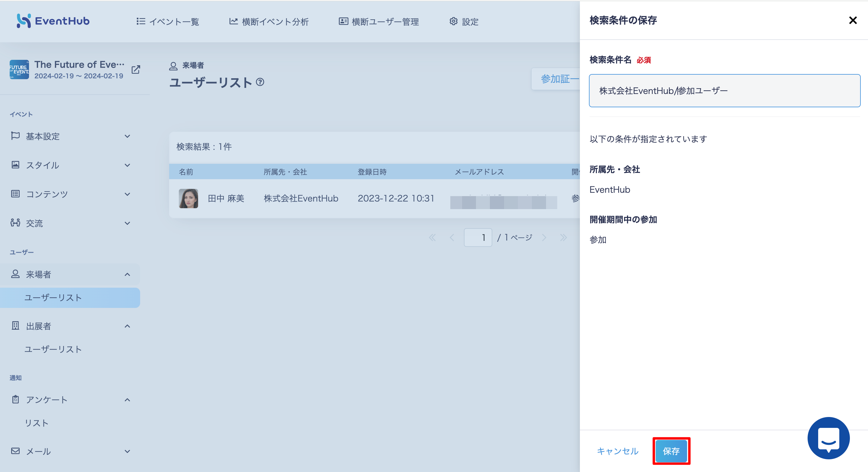Collapse the 来場者 sidebar section

(x=127, y=274)
